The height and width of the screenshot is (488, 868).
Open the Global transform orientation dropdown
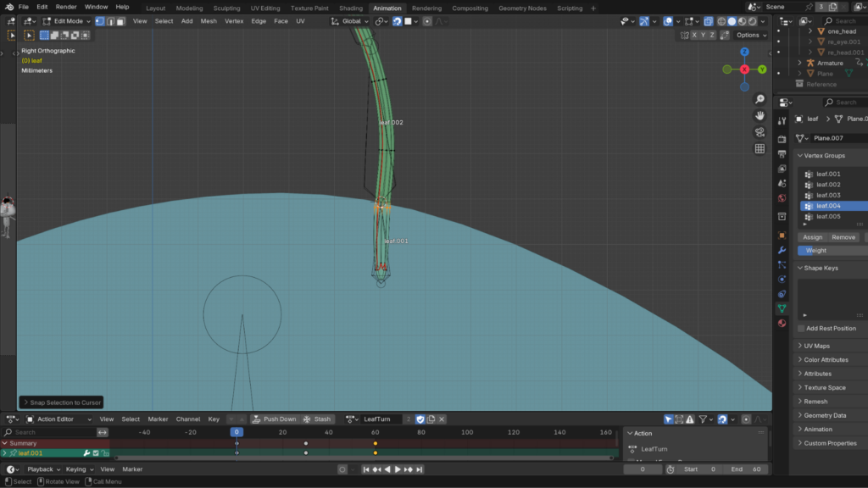pyautogui.click(x=350, y=21)
